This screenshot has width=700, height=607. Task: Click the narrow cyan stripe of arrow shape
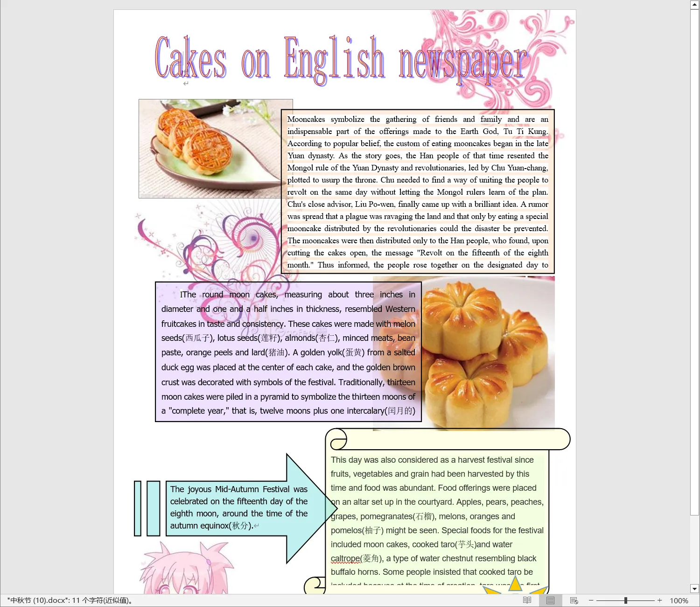click(x=138, y=508)
